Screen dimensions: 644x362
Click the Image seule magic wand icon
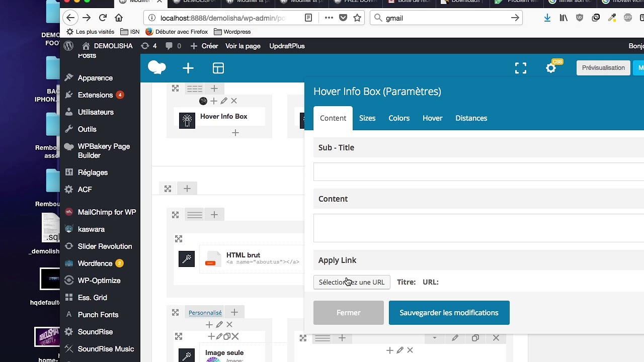[187, 355]
